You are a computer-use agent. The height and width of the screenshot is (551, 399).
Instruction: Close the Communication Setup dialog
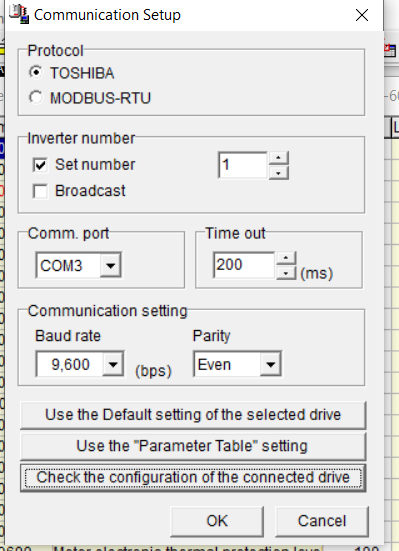point(362,15)
